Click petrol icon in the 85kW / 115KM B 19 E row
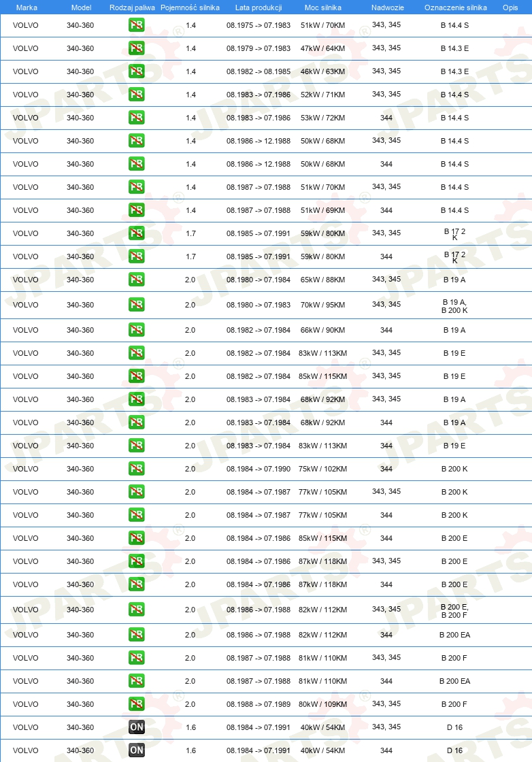The height and width of the screenshot is (762, 532). [137, 376]
